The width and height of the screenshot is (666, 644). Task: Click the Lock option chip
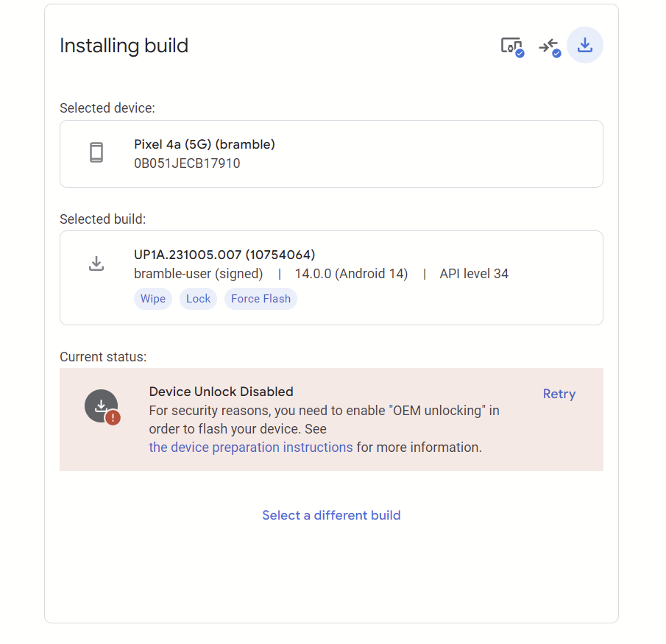click(199, 299)
